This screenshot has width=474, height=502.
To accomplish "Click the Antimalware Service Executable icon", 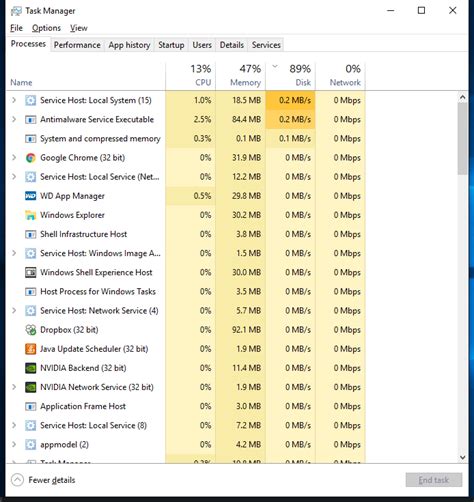I will (30, 119).
